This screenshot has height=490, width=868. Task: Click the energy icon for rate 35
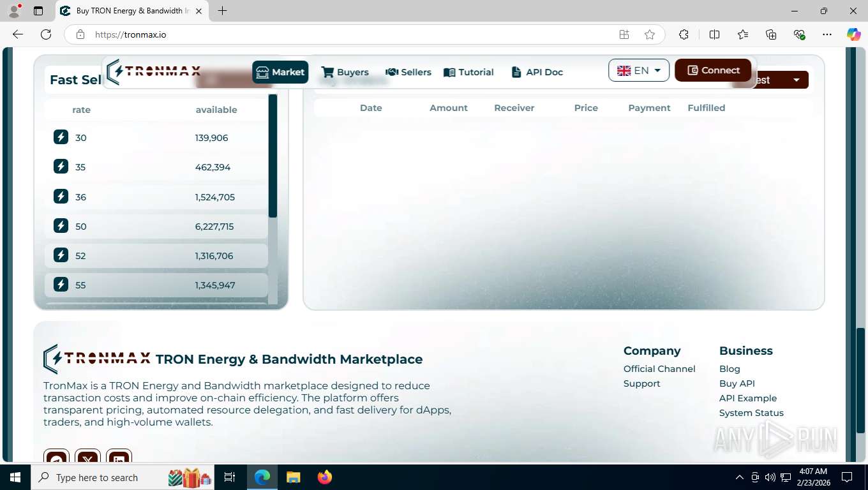(x=61, y=167)
